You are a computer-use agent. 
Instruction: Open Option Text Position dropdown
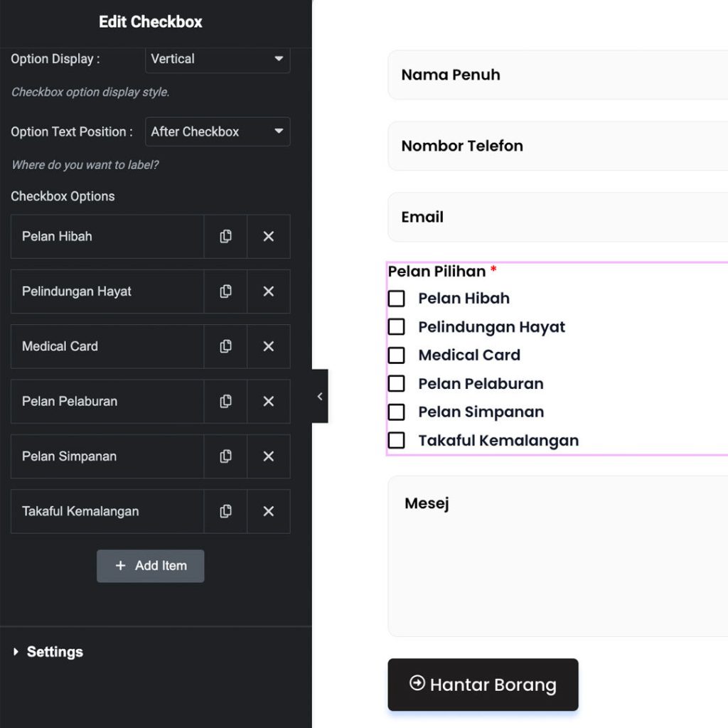218,132
